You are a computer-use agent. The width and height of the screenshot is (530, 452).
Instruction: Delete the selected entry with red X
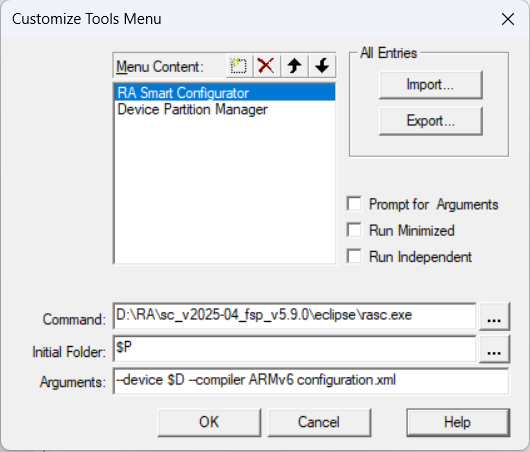point(266,66)
